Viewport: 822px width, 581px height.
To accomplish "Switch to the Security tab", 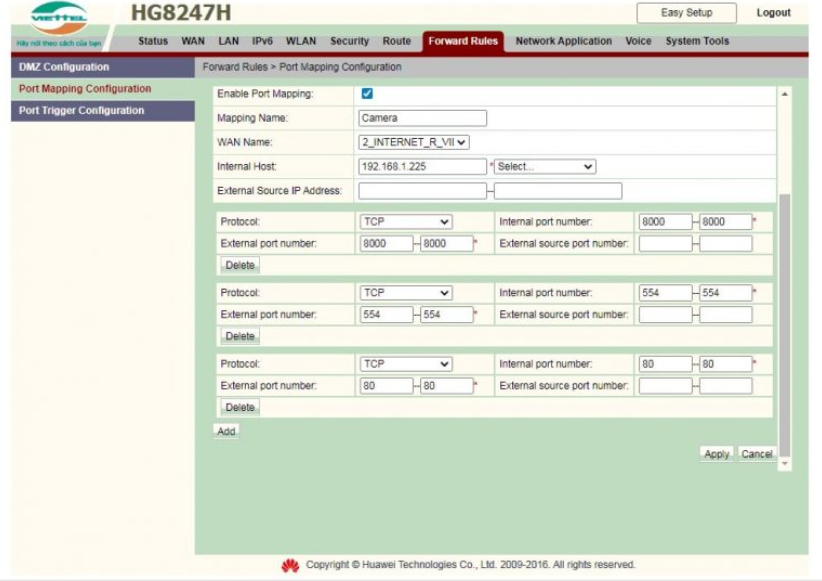I will pos(349,42).
